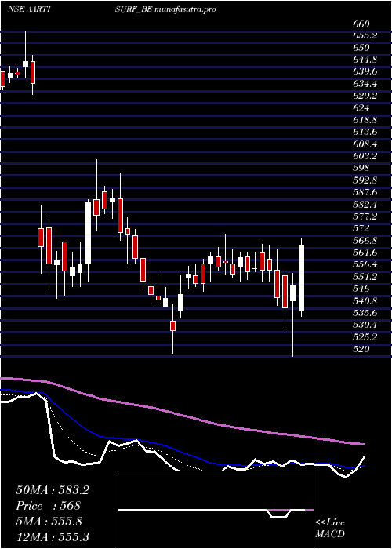Click inside the MACD histogram box
Viewport: 392px width, 549px height.
click(216, 510)
